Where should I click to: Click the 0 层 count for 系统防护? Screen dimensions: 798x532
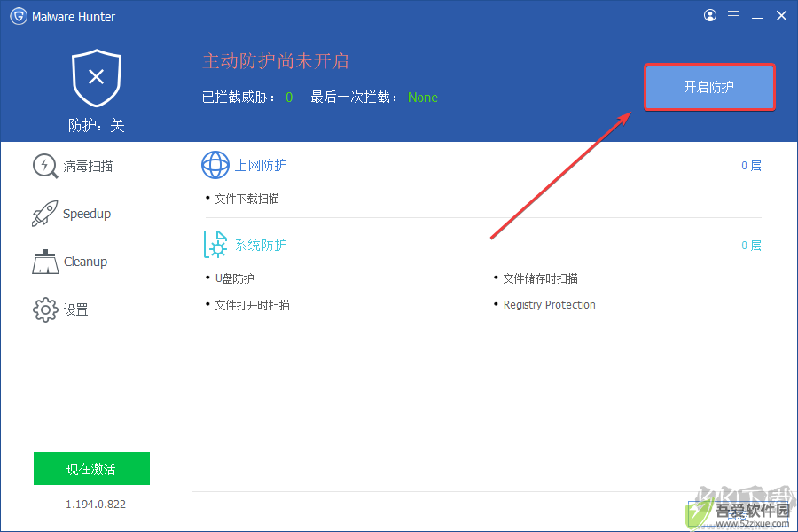[751, 246]
